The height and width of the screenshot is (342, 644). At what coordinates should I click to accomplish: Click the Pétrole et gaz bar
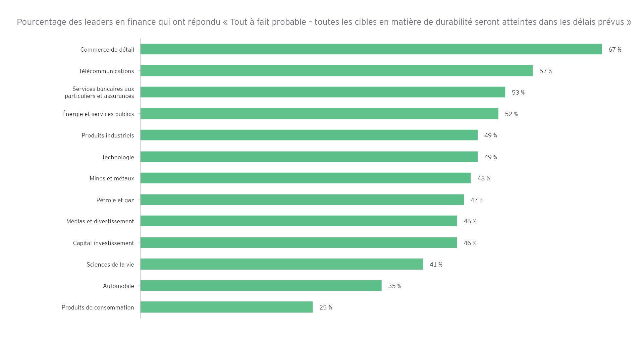coord(302,200)
